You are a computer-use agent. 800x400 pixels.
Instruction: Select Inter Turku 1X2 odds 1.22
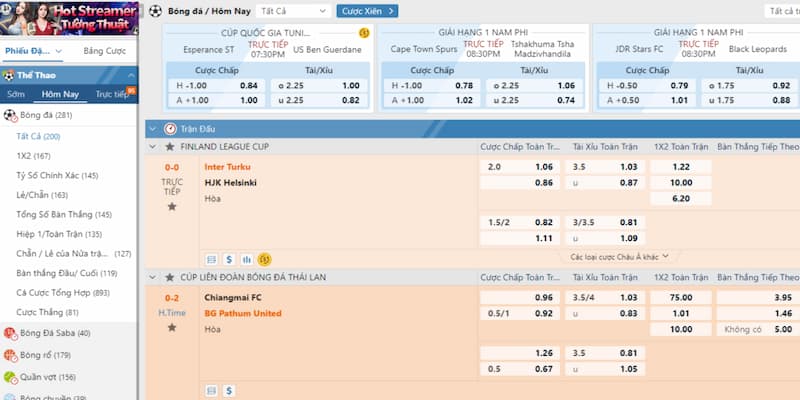(x=681, y=167)
